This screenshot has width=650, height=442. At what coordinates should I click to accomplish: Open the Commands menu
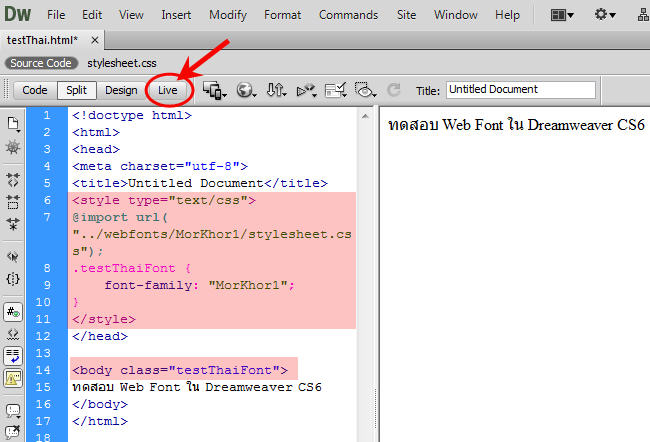pos(348,15)
